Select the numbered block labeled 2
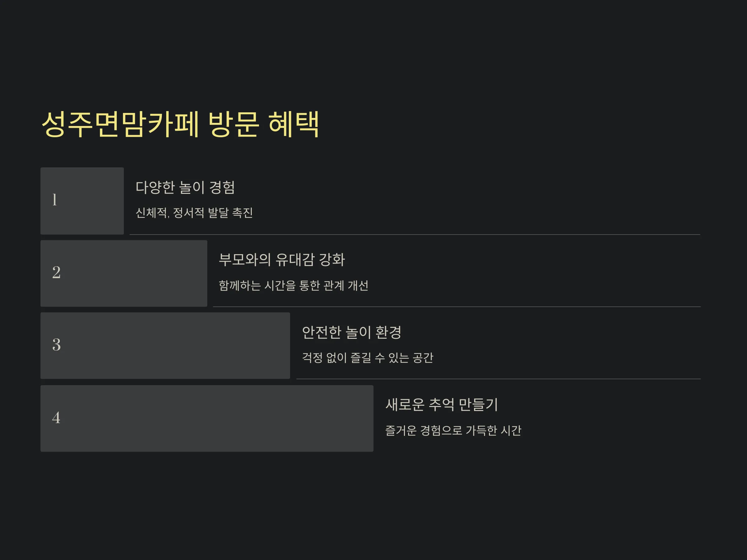747x560 pixels. (x=124, y=273)
